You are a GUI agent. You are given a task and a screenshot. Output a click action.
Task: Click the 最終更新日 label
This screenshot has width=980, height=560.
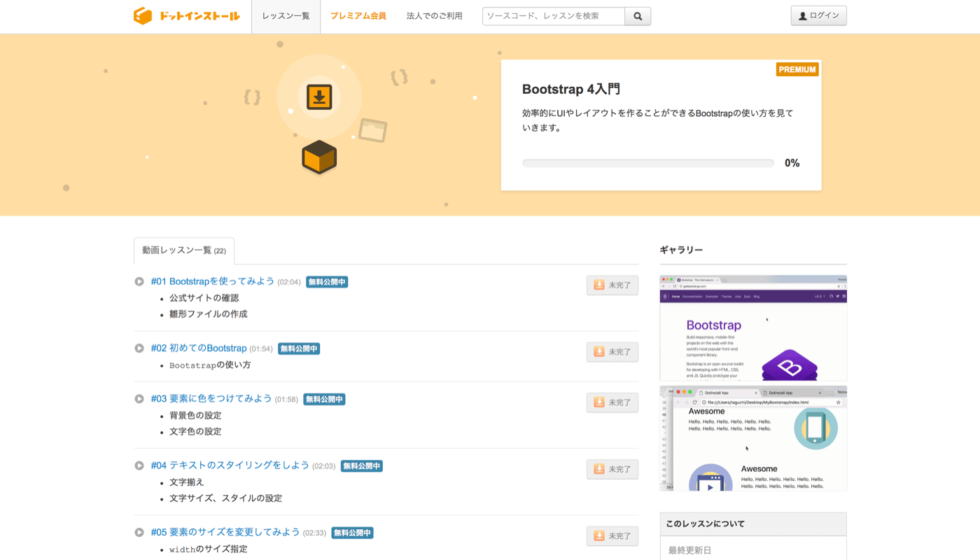[689, 551]
